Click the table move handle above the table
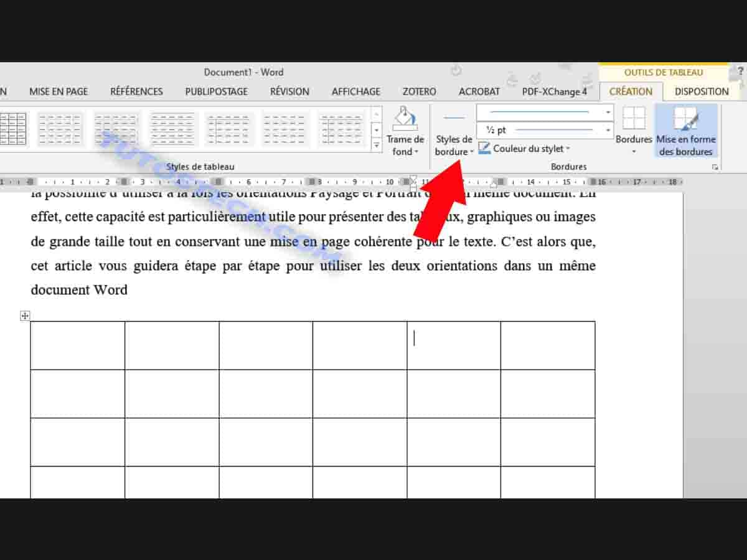The image size is (747, 560). tap(24, 315)
